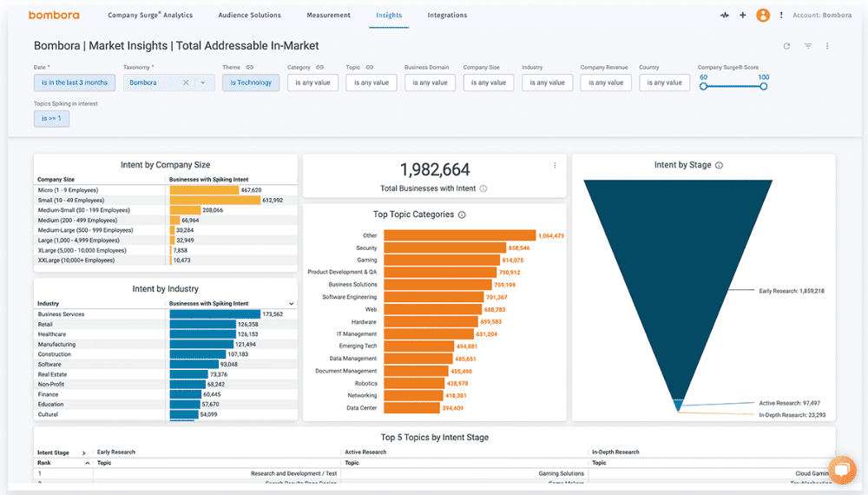The width and height of the screenshot is (868, 495).
Task: Show info for Top Topic Categories
Action: click(x=462, y=214)
